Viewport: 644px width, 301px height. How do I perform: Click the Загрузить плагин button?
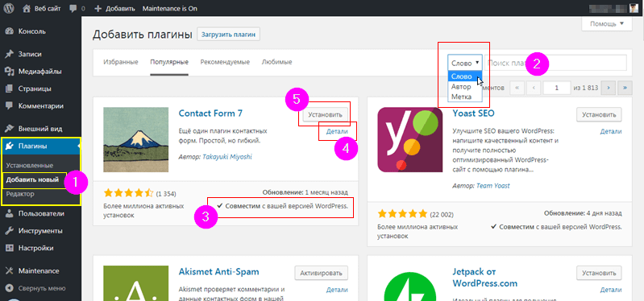(229, 35)
